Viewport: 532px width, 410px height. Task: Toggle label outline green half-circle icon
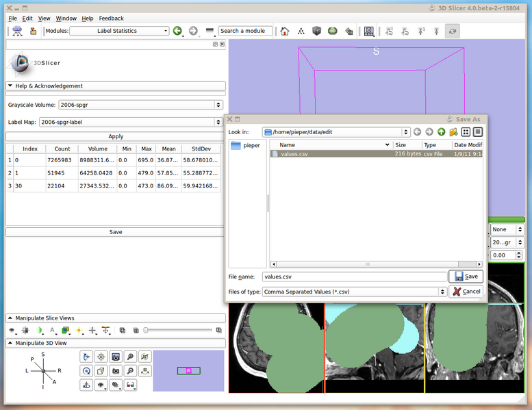pos(39,330)
